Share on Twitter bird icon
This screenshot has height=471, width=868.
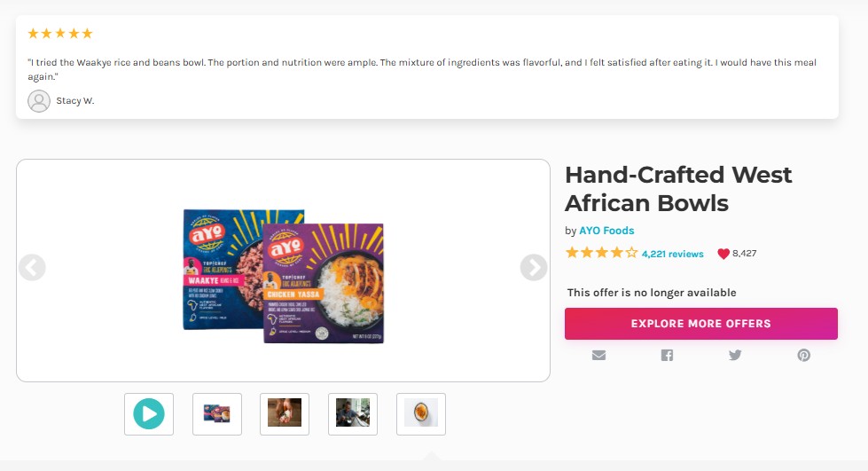click(735, 355)
